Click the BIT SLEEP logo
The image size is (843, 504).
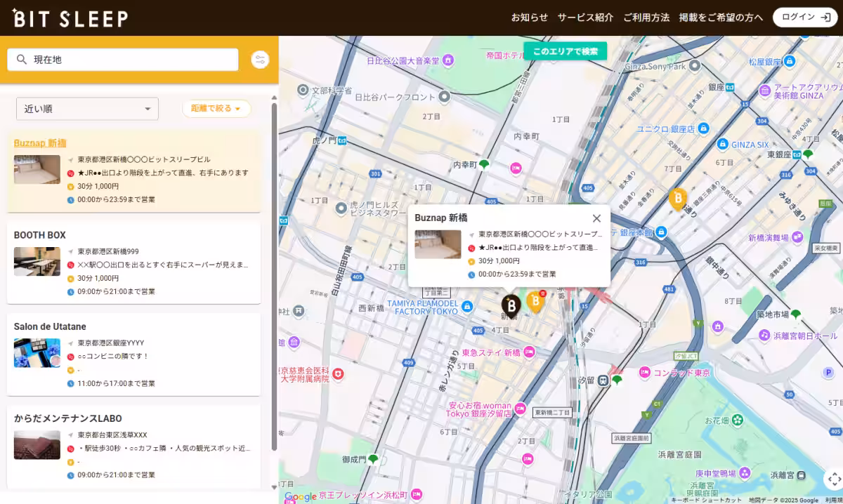click(70, 18)
